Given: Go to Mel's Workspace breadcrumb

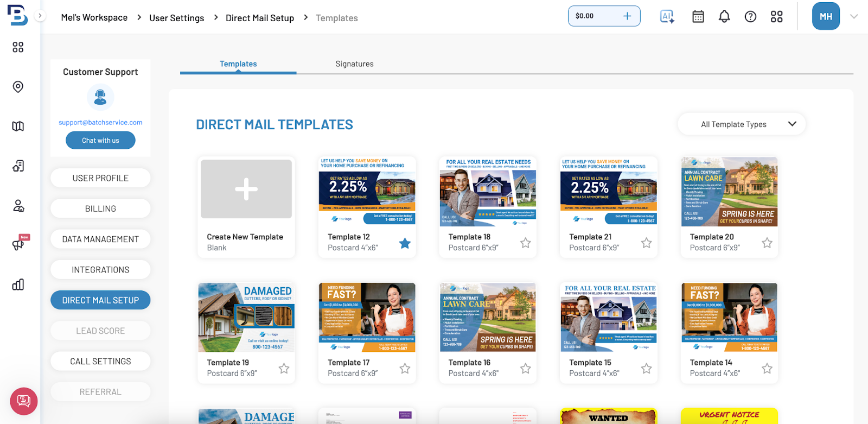Looking at the screenshot, I should coord(94,17).
